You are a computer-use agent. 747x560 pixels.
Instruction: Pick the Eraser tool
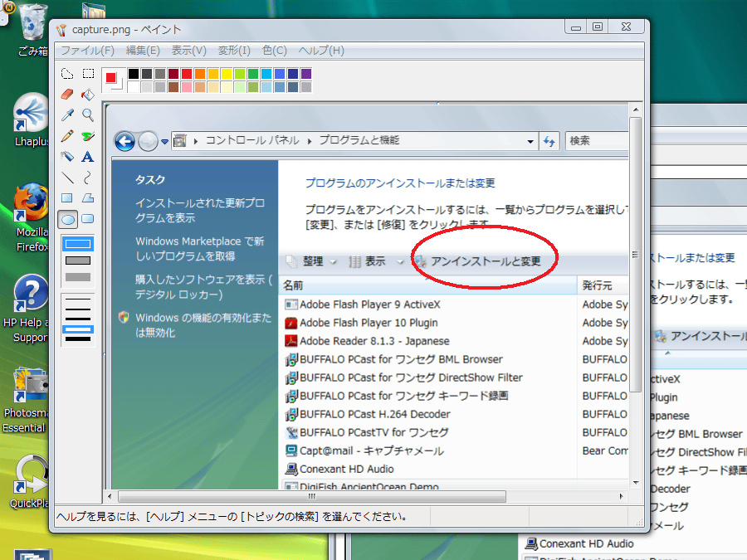click(67, 95)
